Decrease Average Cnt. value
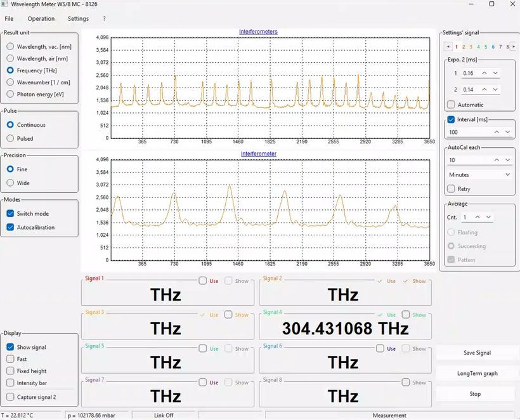Screen dimensions: 520x420 (488, 217)
